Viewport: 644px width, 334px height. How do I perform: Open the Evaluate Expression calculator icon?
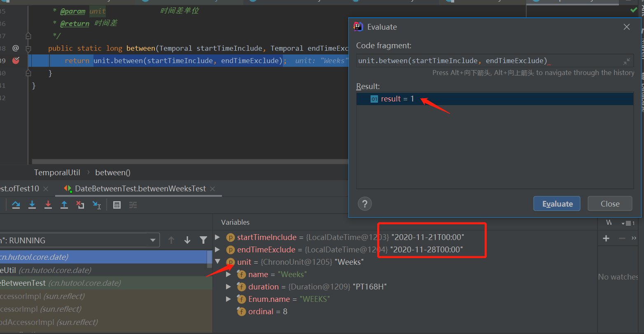click(117, 205)
